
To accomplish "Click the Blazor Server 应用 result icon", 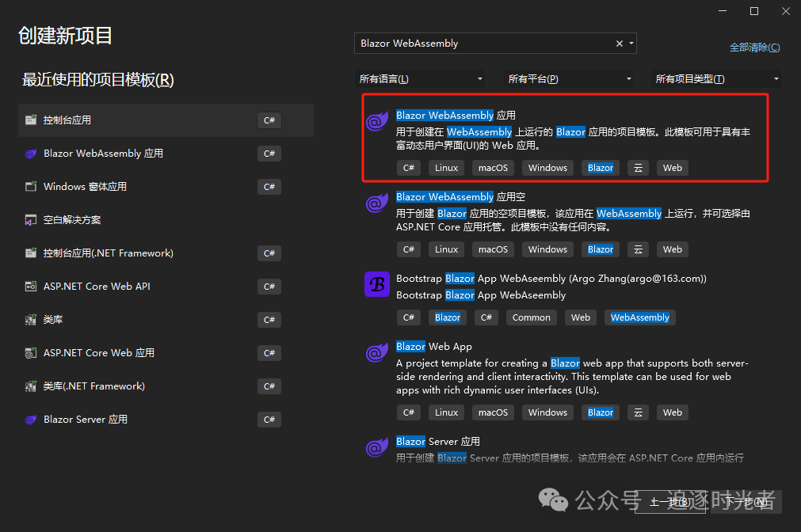I will pos(377,447).
